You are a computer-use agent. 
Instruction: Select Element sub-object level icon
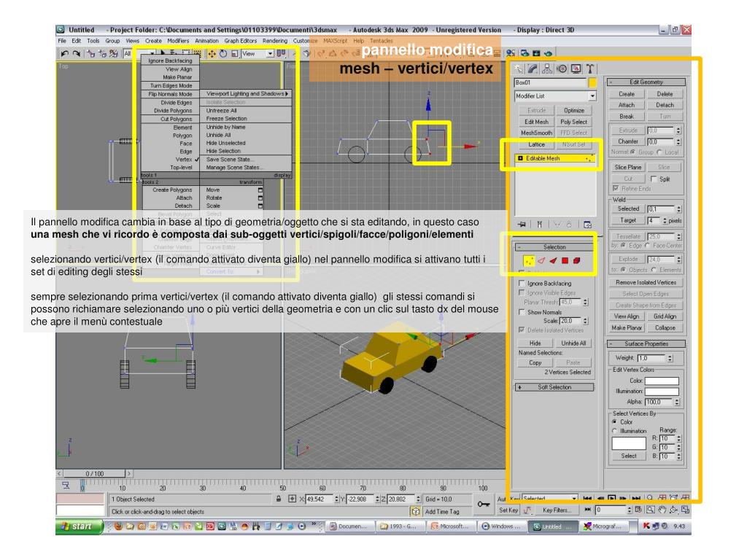576,260
